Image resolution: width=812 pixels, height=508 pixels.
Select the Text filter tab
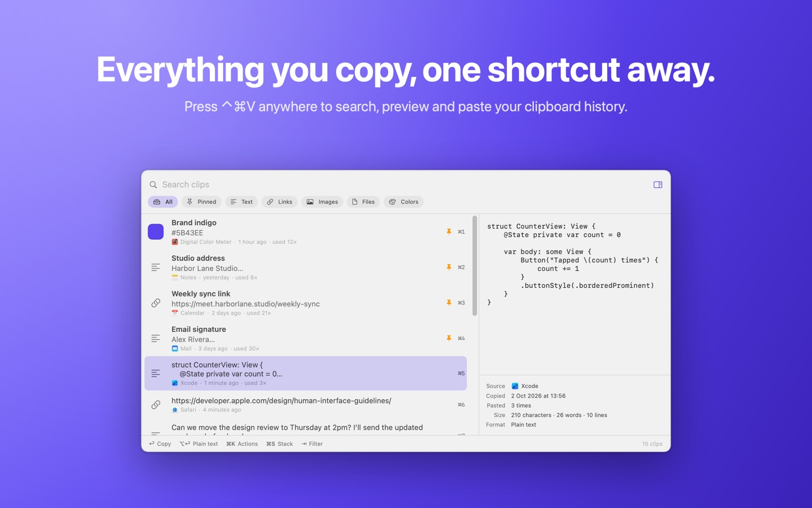pyautogui.click(x=241, y=202)
